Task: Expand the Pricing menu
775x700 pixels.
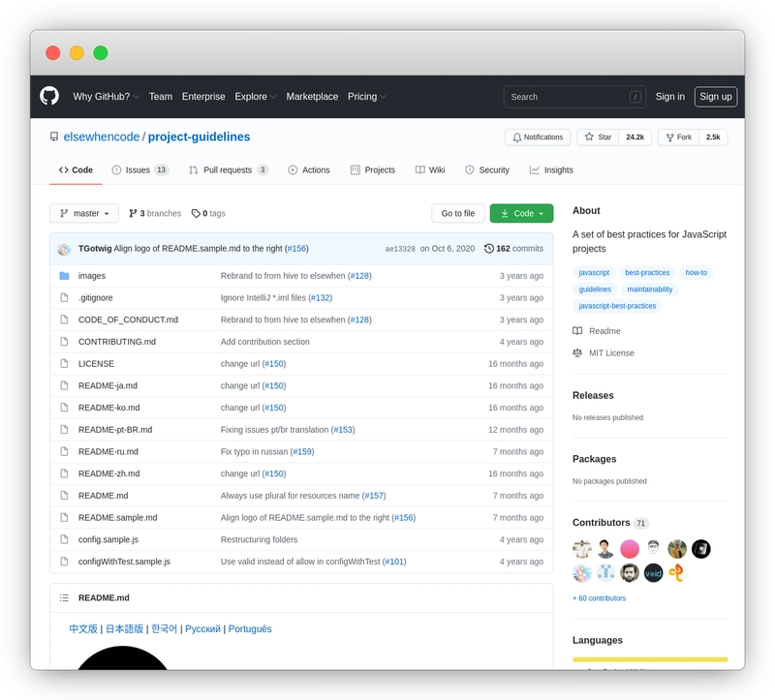Action: coord(367,96)
